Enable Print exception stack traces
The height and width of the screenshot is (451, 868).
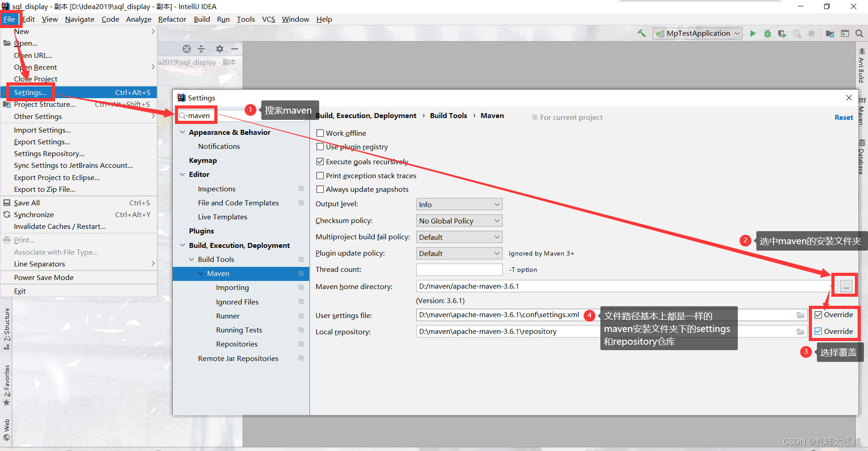point(320,176)
